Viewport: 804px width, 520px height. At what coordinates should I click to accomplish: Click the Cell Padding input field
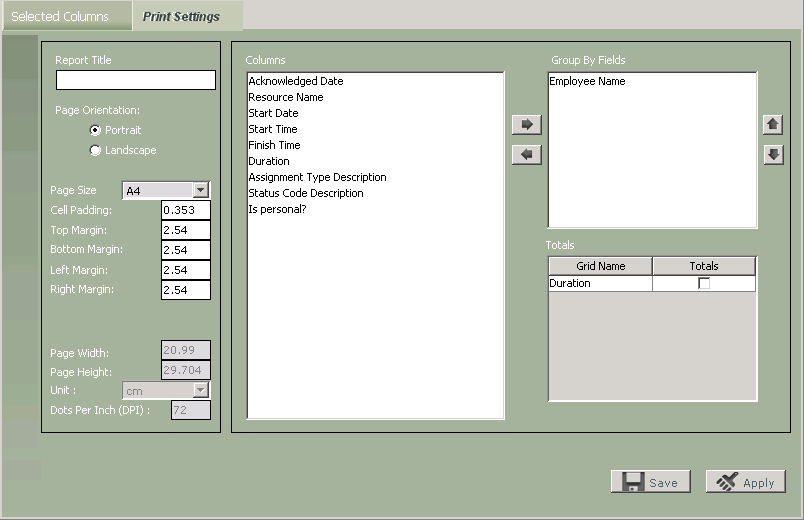(x=186, y=210)
